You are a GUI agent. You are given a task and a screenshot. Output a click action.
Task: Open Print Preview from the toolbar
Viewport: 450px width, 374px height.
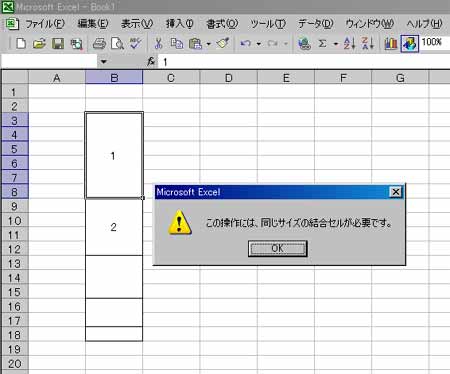click(117, 43)
